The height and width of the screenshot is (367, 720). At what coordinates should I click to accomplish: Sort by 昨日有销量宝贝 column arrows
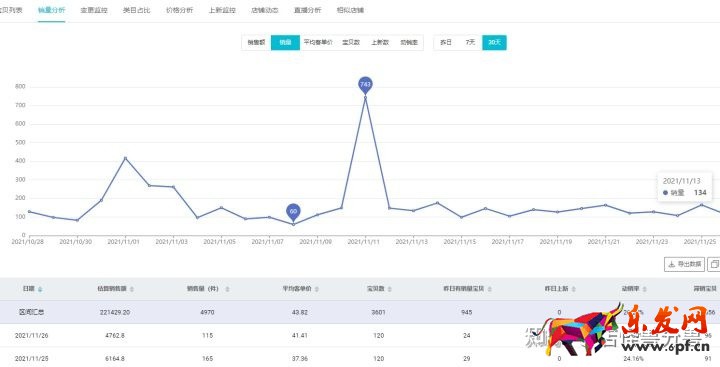coord(489,289)
